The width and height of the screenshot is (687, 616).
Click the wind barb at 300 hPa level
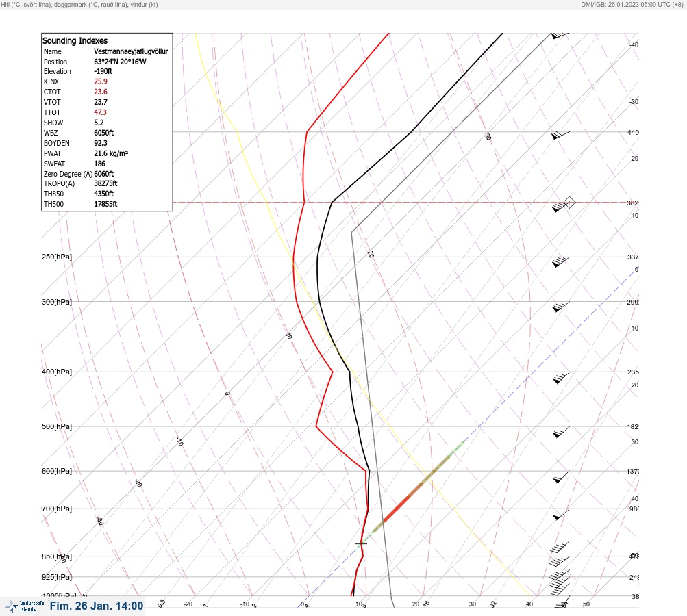(561, 307)
